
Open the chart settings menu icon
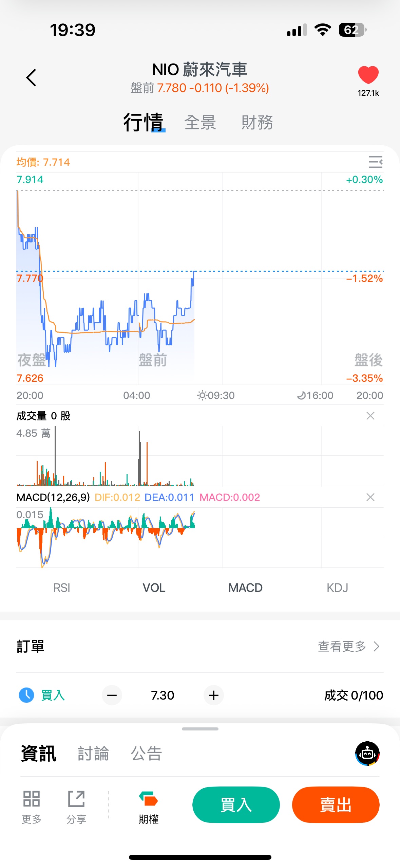[375, 162]
